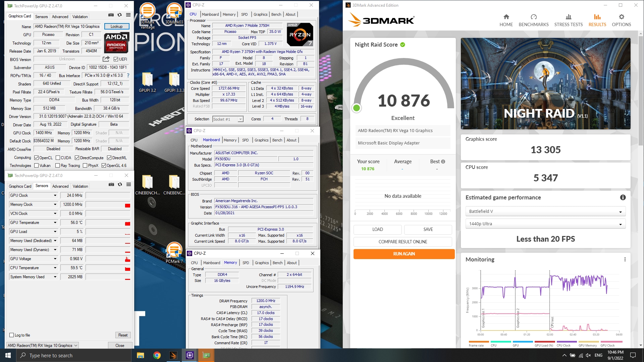This screenshot has width=644, height=362.
Task: Open Bench tab in top CPU-Z window
Action: (x=276, y=14)
